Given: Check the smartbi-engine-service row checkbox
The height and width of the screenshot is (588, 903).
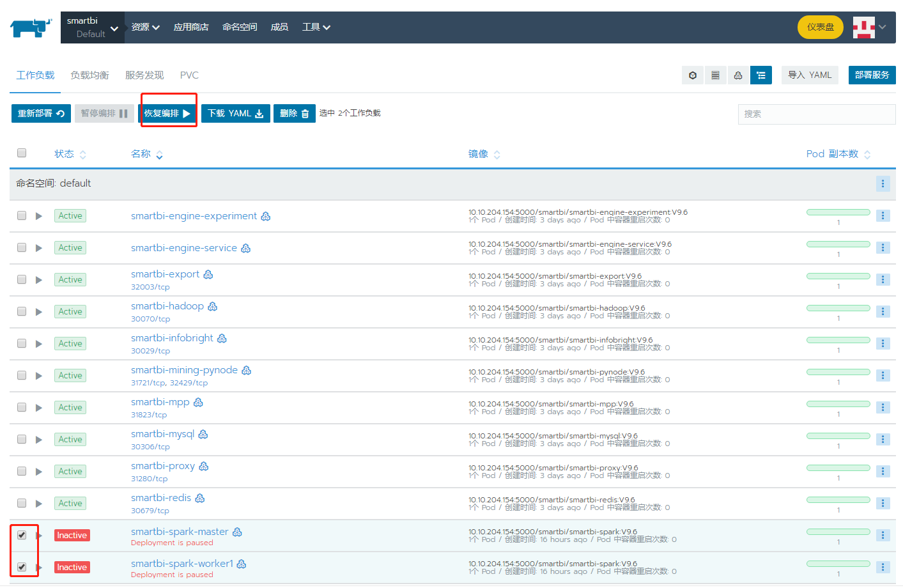Looking at the screenshot, I should (x=22, y=247).
